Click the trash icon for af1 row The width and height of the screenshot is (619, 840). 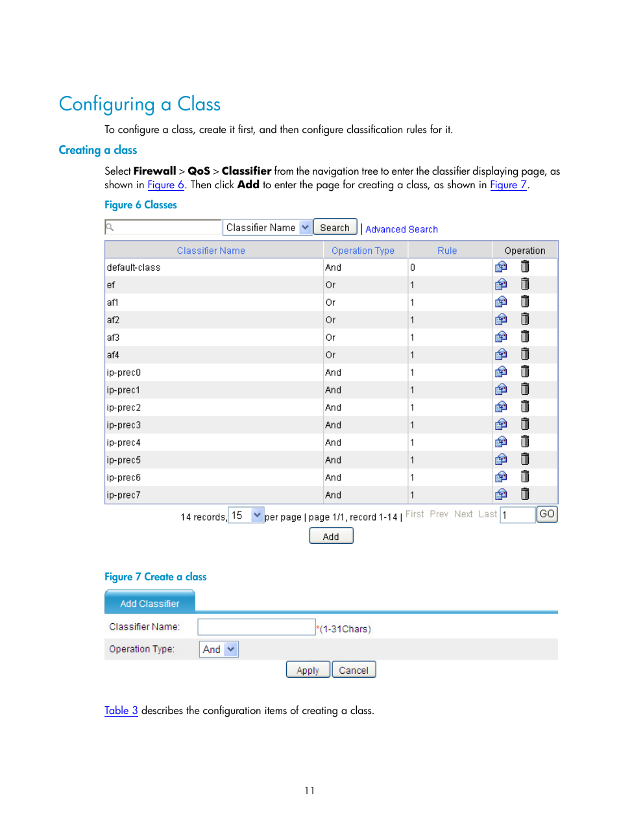[x=525, y=301]
